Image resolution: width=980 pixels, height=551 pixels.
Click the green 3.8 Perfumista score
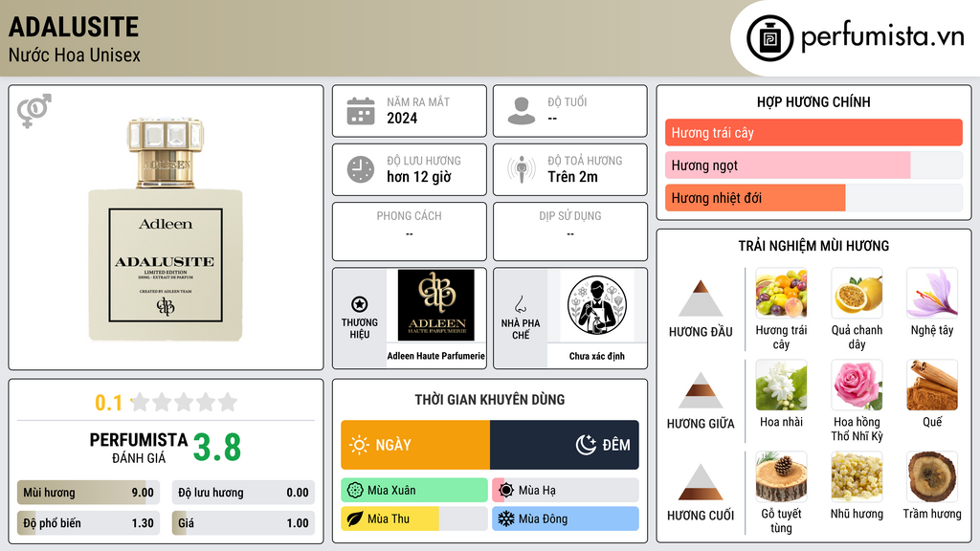point(217,448)
